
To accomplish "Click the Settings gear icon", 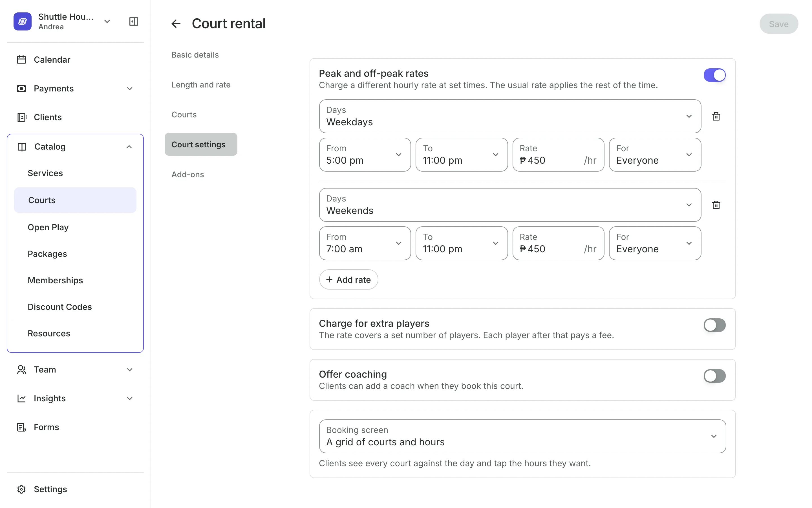I will tap(21, 490).
